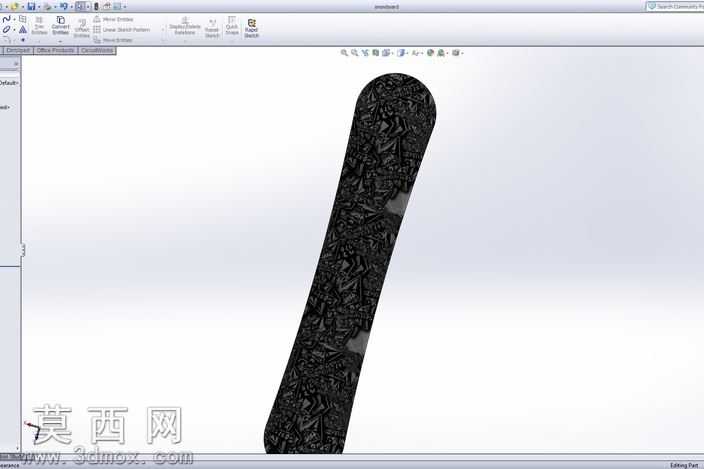Screen dimensions: 704x469
Task: Toggle the Rapid Sketch button
Action: click(251, 28)
